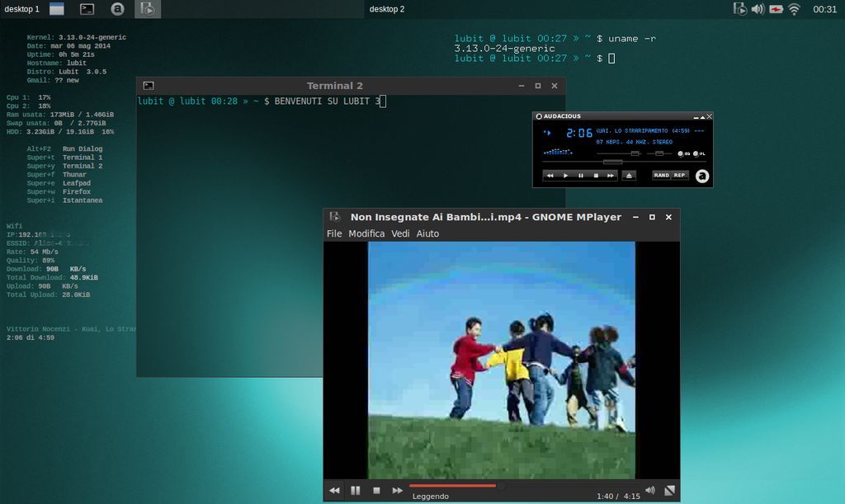Click the GNOME MPlayer red seek bar
This screenshot has width=845, height=504.
point(454,486)
